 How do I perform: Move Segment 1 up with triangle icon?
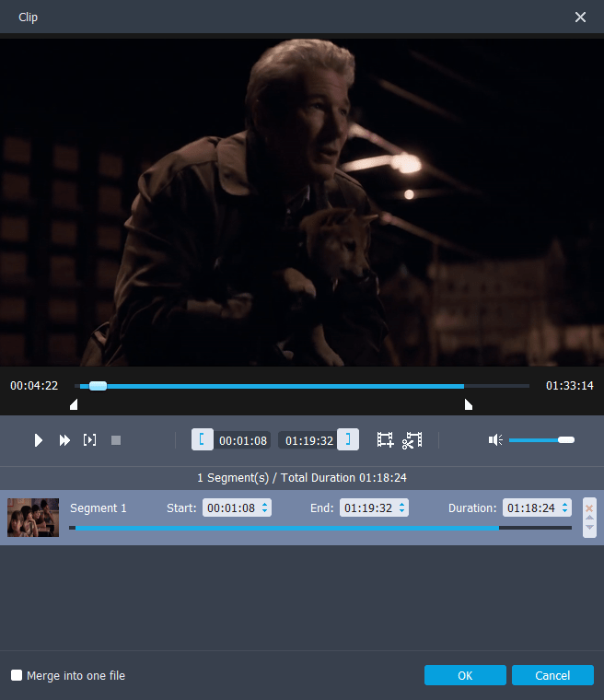(x=589, y=518)
